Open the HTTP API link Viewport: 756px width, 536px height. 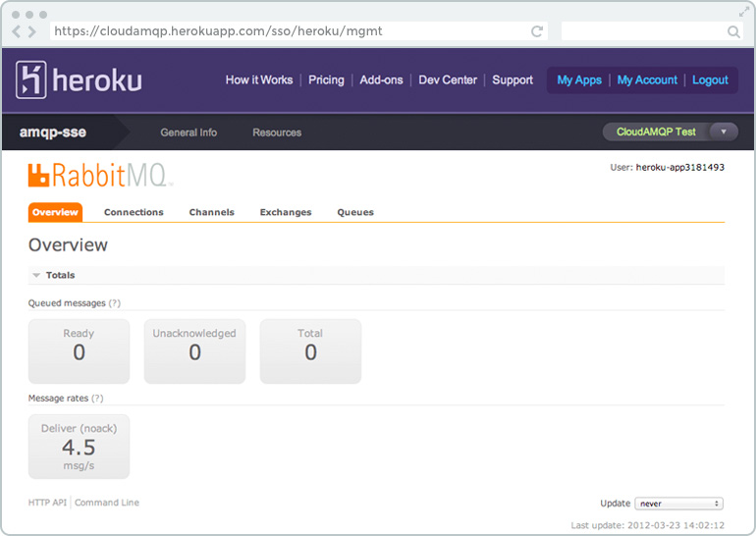tap(47, 503)
